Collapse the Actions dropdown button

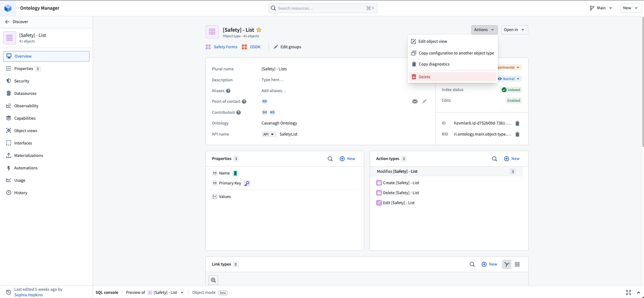coord(484,30)
